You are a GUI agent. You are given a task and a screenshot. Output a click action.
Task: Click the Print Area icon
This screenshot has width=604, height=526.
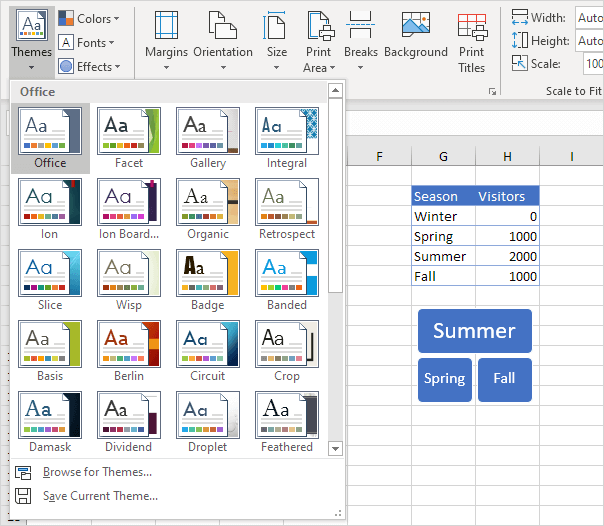pyautogui.click(x=319, y=26)
